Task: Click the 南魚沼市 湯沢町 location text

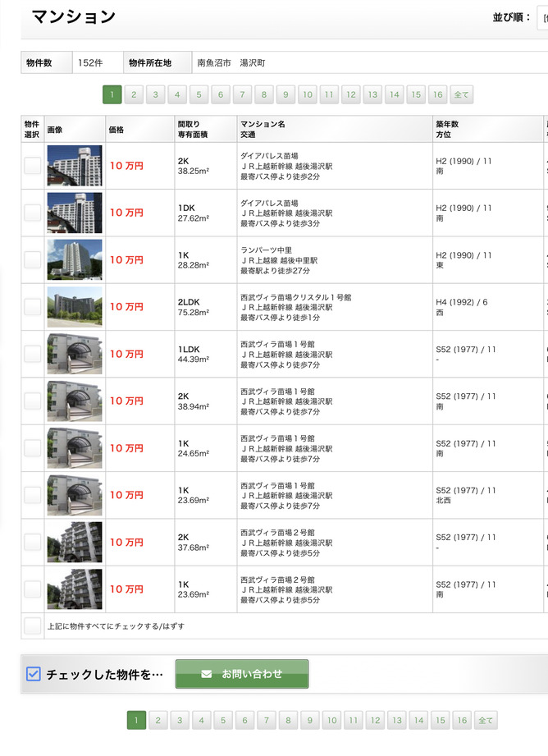Action: pyautogui.click(x=231, y=62)
